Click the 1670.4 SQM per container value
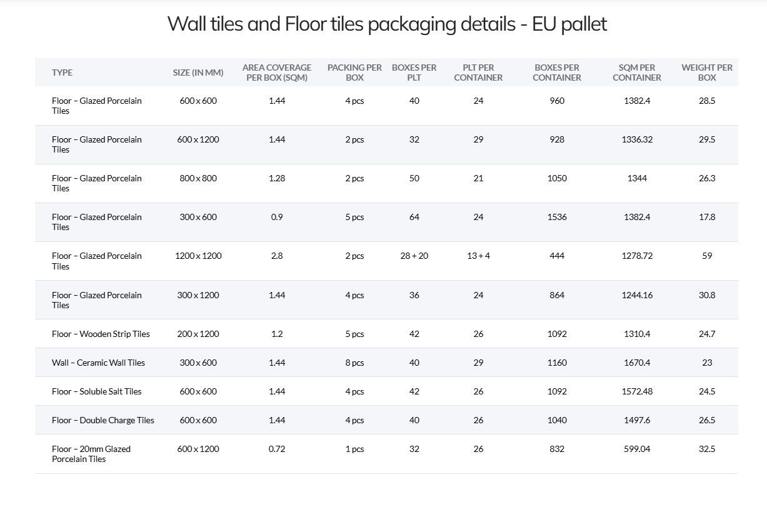 637,363
